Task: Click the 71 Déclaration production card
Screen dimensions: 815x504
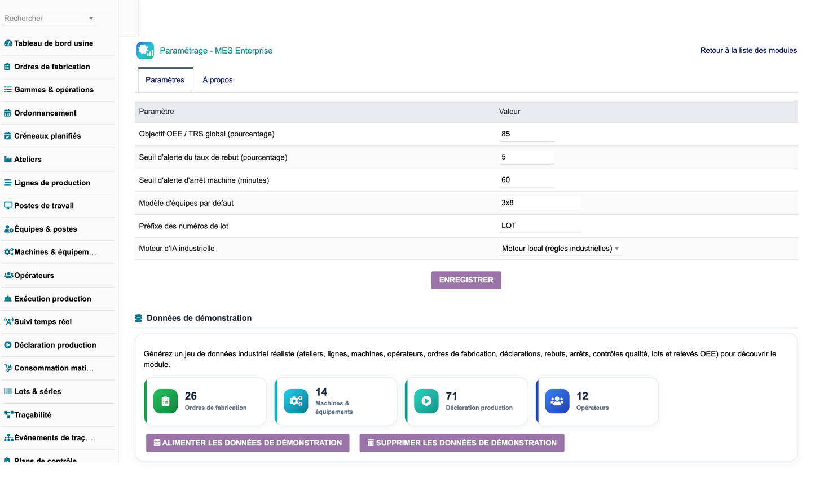Action: tap(466, 401)
